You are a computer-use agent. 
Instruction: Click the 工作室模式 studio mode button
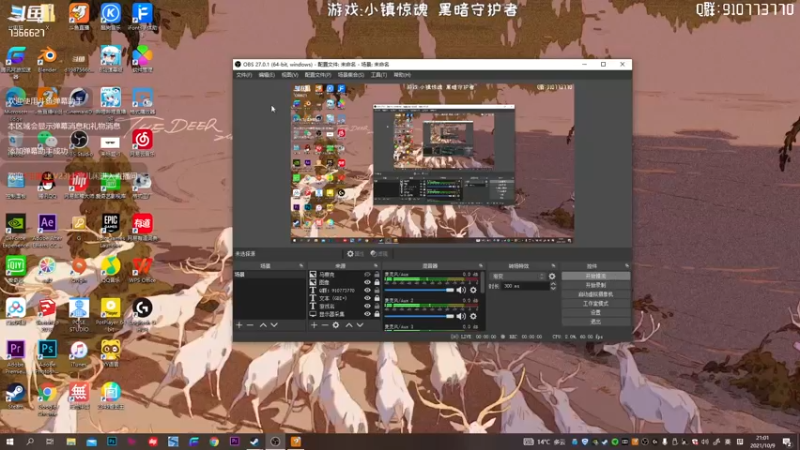tap(596, 304)
